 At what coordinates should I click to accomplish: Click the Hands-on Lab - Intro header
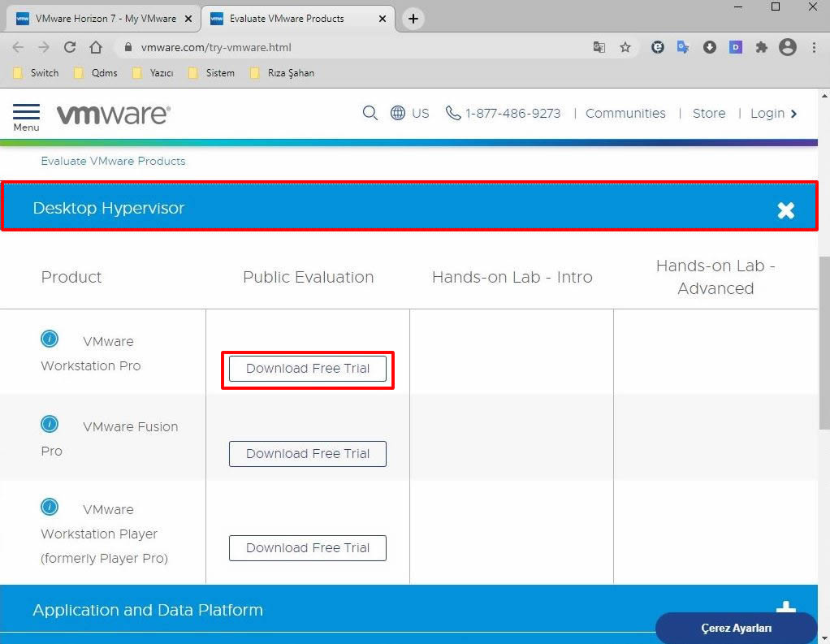click(x=512, y=277)
